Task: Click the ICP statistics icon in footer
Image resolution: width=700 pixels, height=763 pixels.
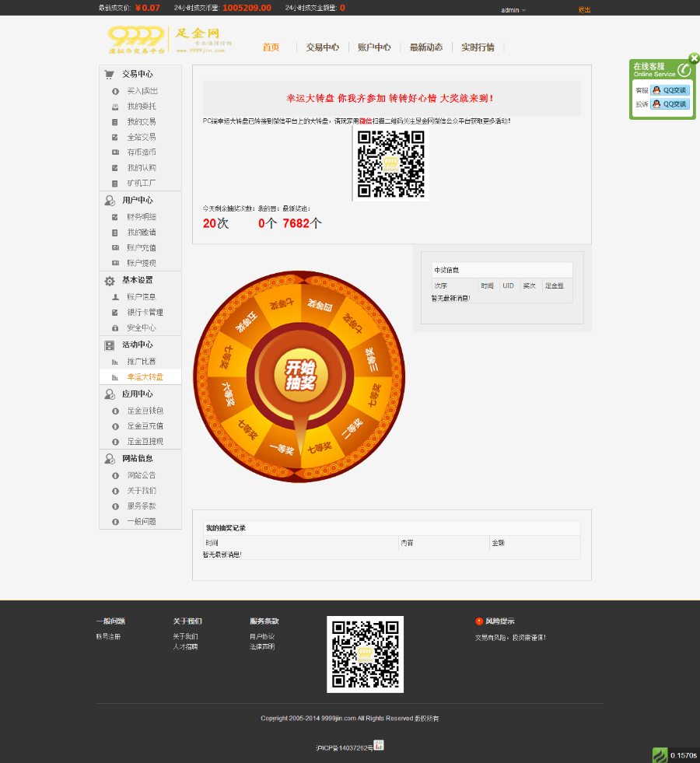Action: (379, 745)
